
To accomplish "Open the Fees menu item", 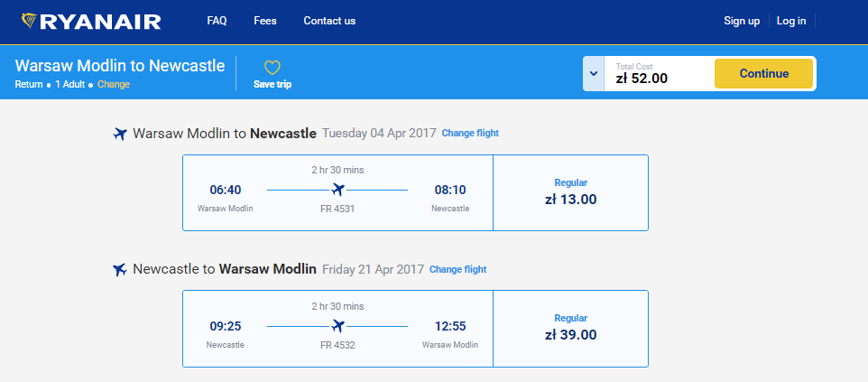I will coord(265,21).
